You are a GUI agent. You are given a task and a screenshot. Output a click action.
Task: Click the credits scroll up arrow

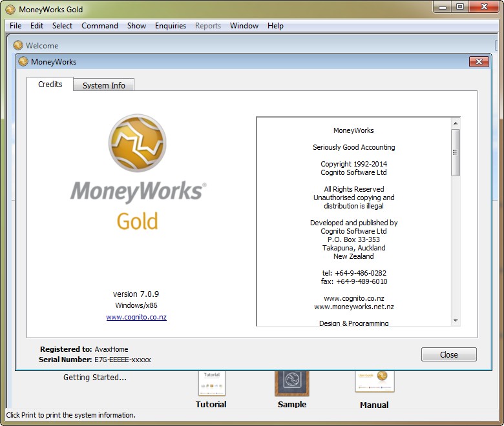[x=455, y=123]
